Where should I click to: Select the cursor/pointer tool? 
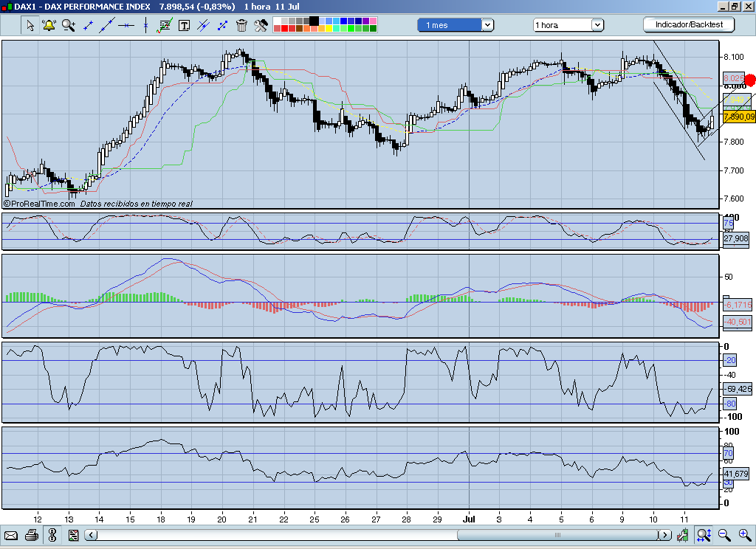[30, 26]
